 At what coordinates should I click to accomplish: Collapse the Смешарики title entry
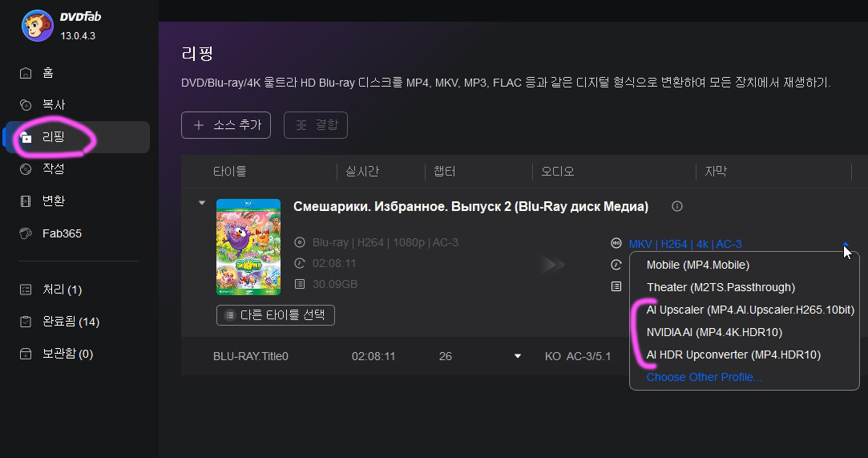tap(202, 203)
